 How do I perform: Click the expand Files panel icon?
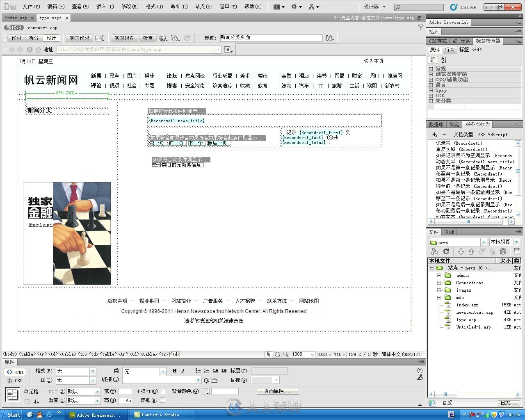[516, 251]
